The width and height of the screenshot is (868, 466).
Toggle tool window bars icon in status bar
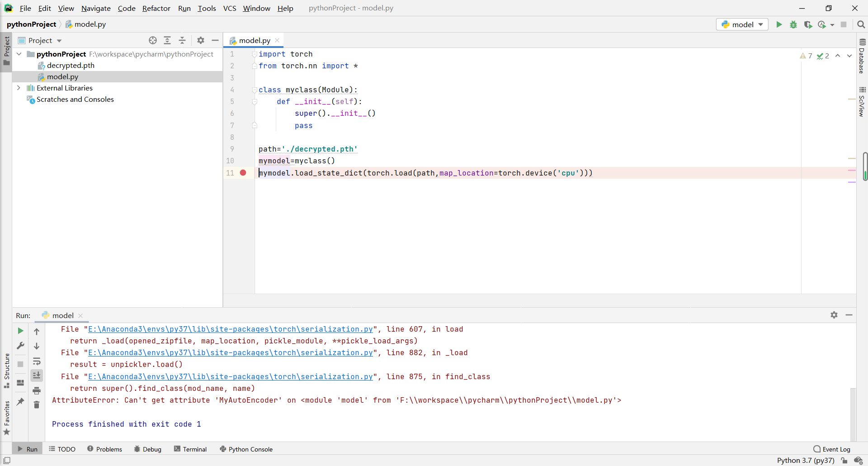[7, 460]
